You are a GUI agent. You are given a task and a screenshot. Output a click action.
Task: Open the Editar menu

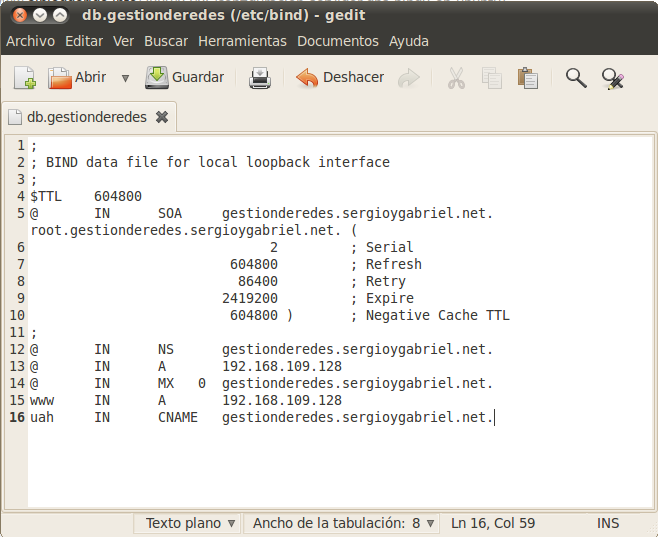coord(84,41)
